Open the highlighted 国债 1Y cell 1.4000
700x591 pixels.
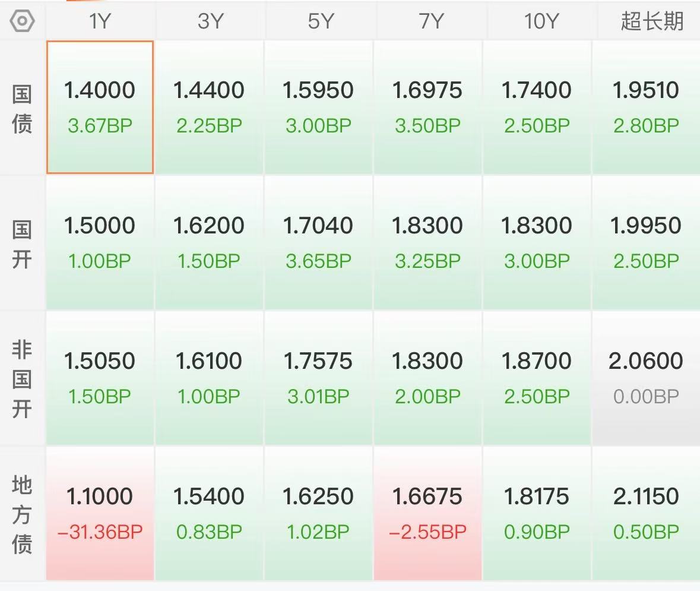(x=100, y=107)
